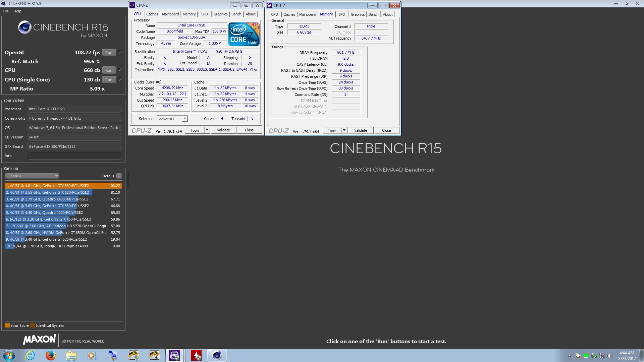Open Graphics tab in the Memory CPU-Z window
The image size is (644, 362).
pos(358,14)
